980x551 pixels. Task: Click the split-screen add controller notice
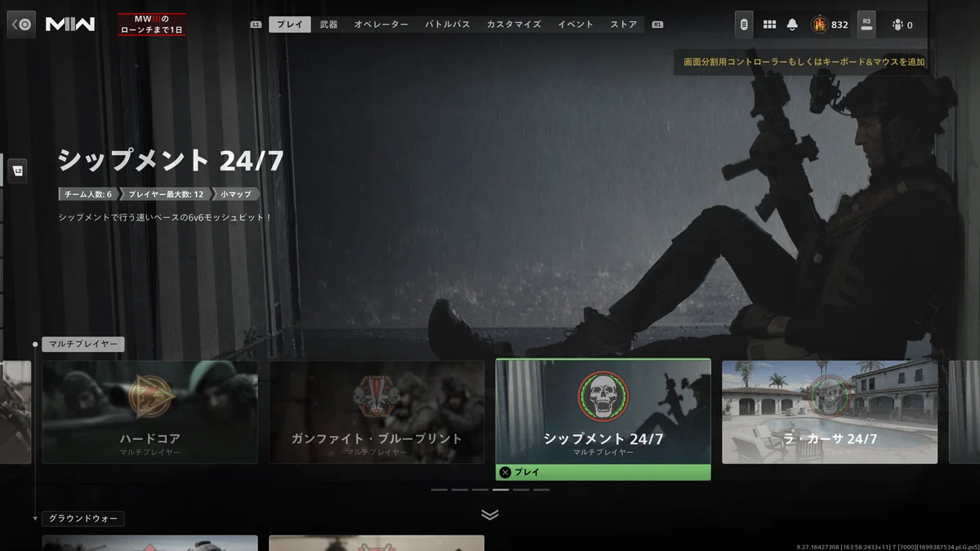[804, 61]
